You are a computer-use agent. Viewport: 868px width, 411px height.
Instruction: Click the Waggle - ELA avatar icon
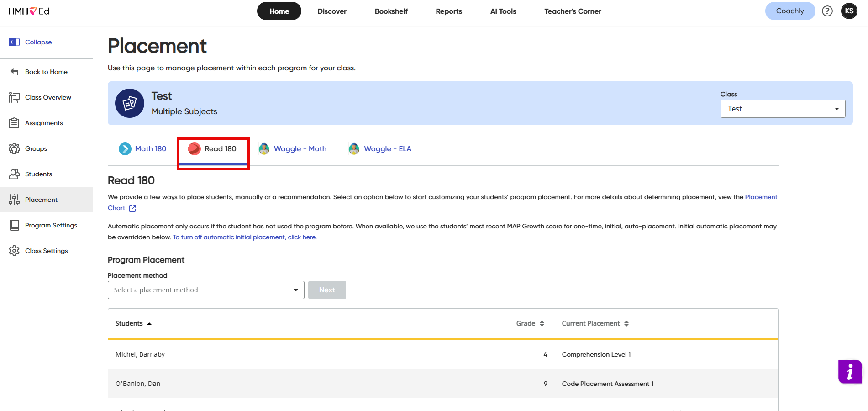[x=354, y=149]
